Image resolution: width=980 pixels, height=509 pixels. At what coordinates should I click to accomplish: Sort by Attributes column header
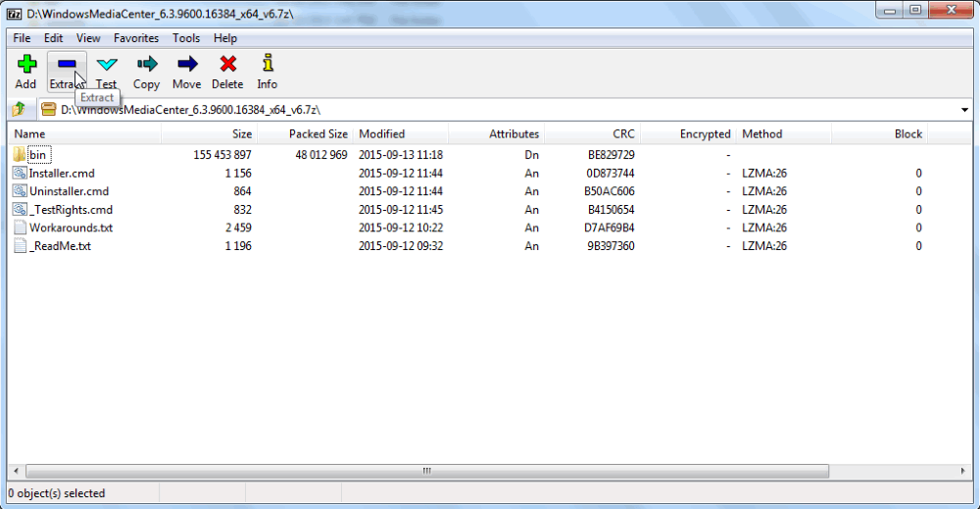pyautogui.click(x=496, y=133)
